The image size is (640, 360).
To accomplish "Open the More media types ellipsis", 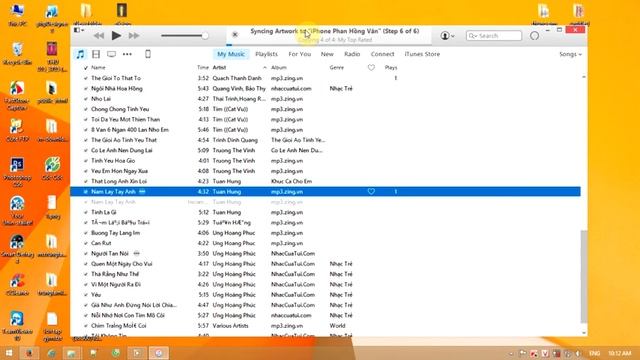I will tap(127, 54).
